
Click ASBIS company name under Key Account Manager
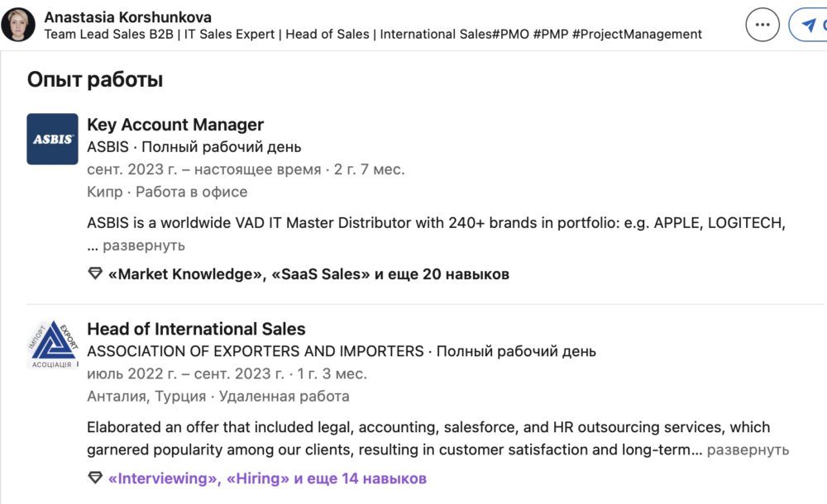tap(108, 147)
